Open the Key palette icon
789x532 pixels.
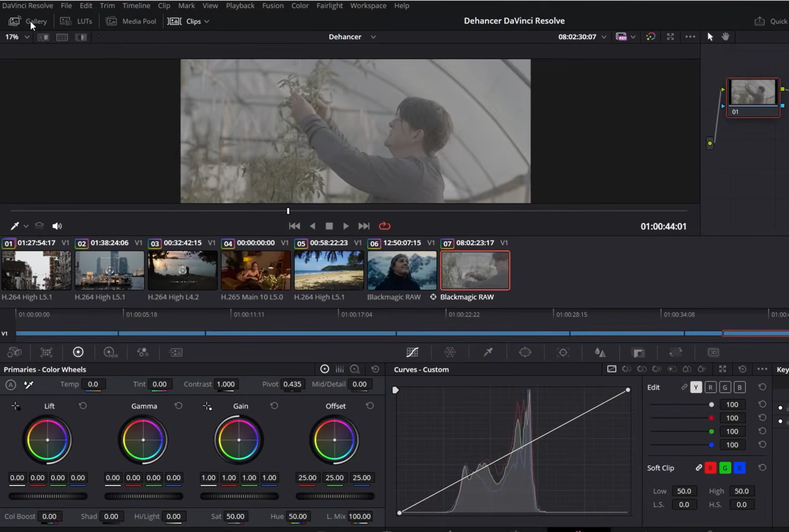[x=638, y=352]
